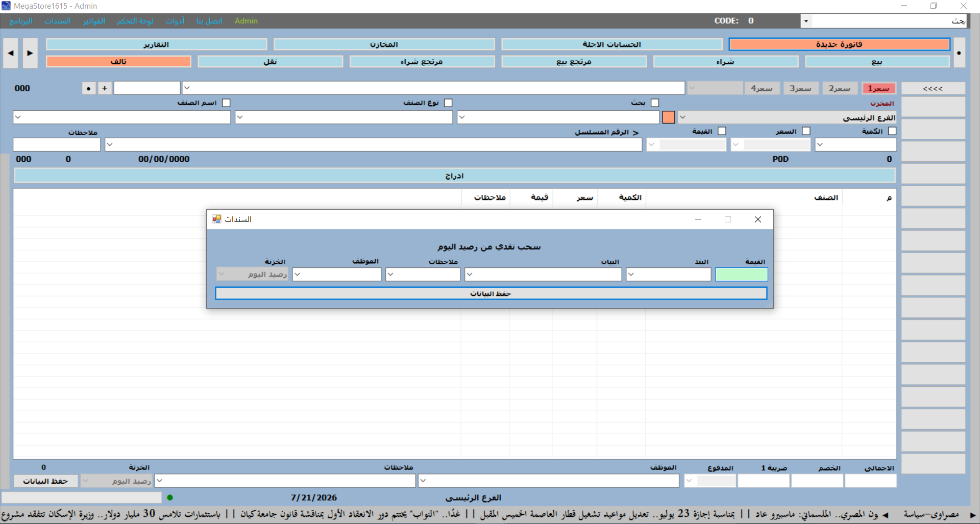Click the orange swatch beside المخزن
980x524 pixels.
pyautogui.click(x=669, y=117)
